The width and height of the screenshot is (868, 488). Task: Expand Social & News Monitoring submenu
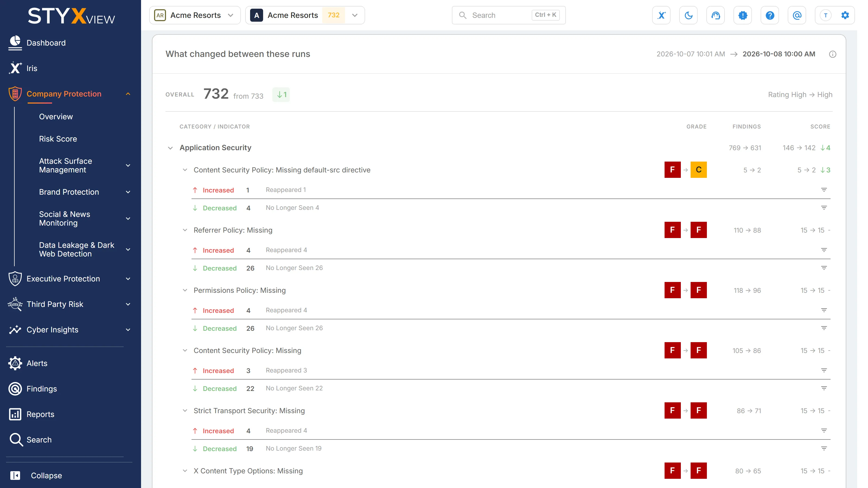tap(128, 219)
